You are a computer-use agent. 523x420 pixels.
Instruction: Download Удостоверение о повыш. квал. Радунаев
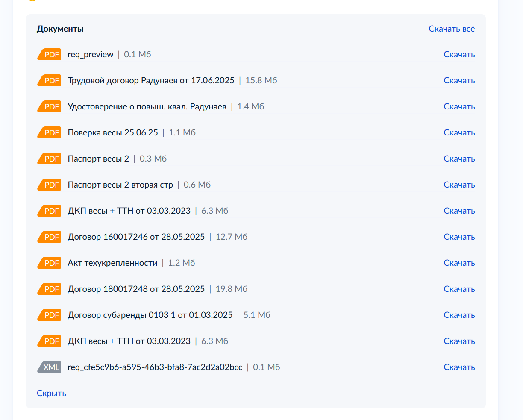pos(459,106)
